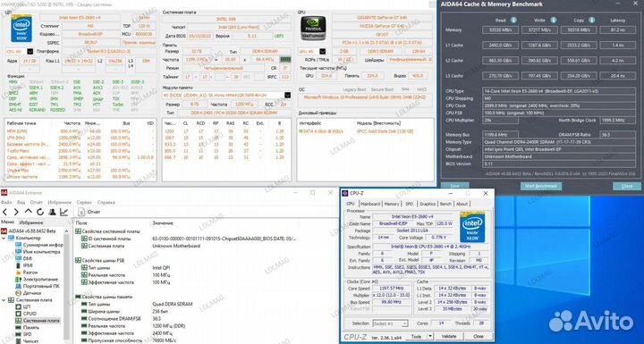Click the Close button in CPU-Z

tap(478, 336)
